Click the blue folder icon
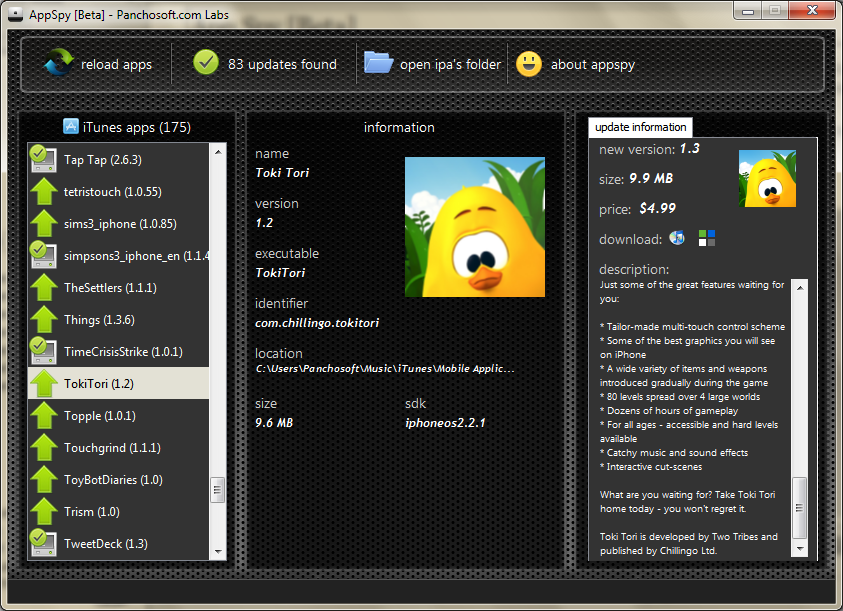843x611 pixels. click(378, 62)
